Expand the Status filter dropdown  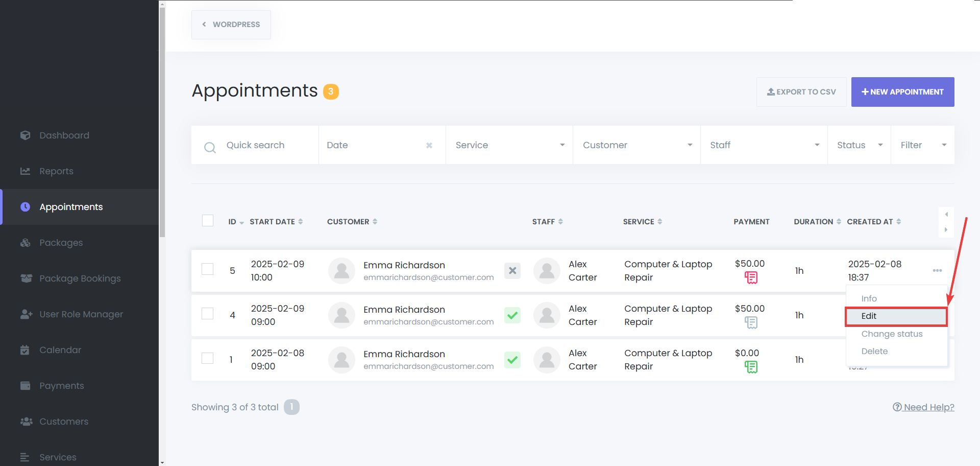859,145
